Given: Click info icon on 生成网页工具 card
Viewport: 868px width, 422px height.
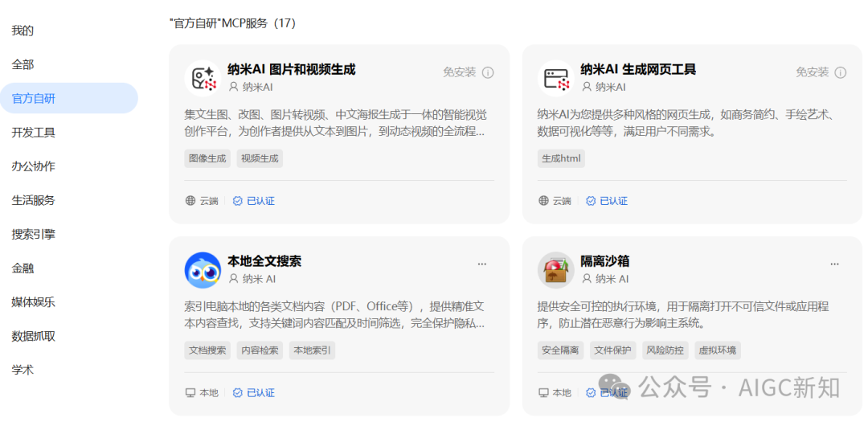Looking at the screenshot, I should tap(841, 72).
